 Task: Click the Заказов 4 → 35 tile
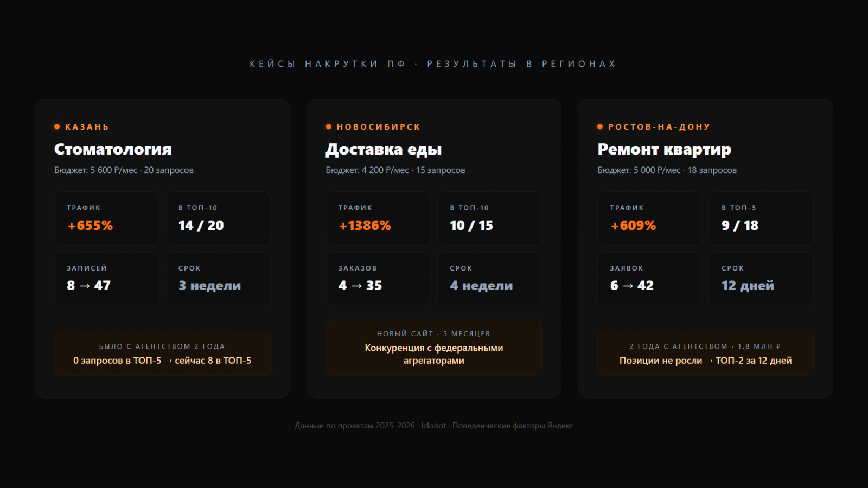pyautogui.click(x=378, y=279)
